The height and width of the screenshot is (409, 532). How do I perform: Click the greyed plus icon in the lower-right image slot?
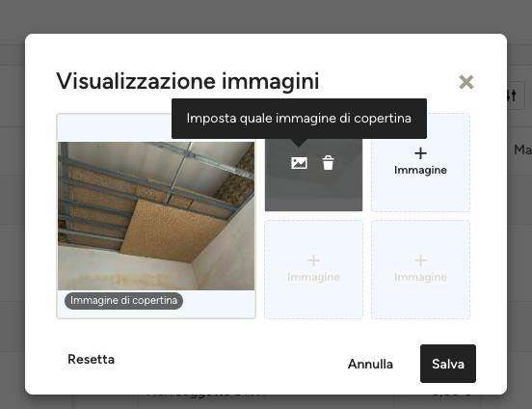tap(420, 260)
